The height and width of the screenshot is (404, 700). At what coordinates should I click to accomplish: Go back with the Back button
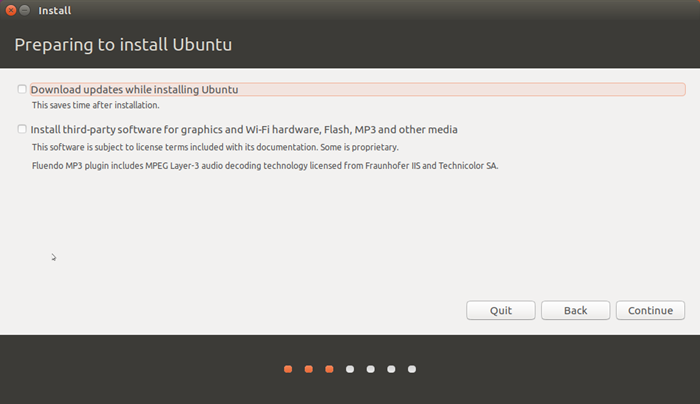point(575,310)
